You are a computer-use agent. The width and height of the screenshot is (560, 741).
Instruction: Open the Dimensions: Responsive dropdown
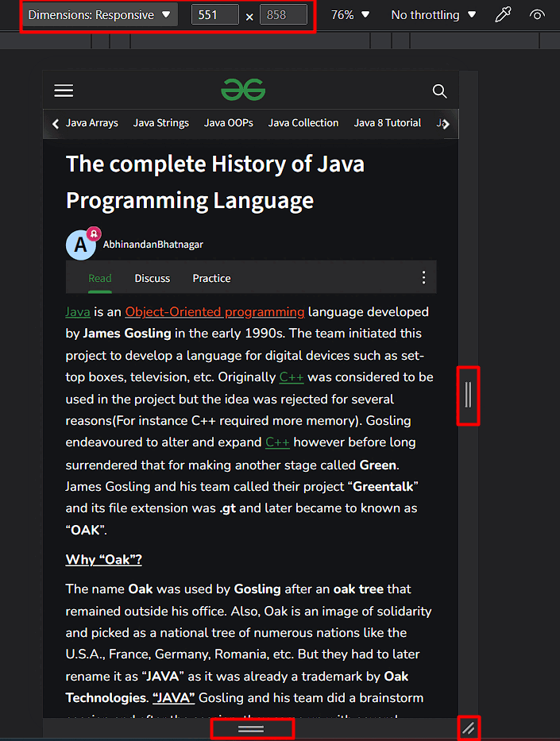[x=99, y=14]
